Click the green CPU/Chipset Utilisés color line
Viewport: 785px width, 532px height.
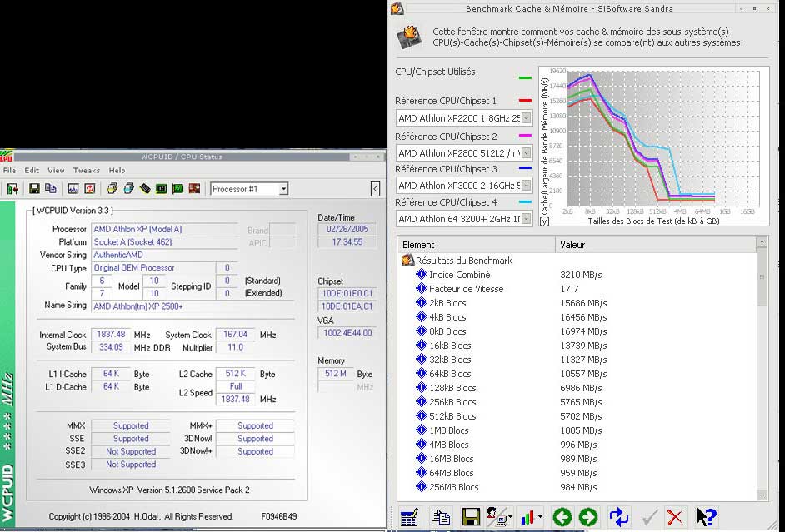pyautogui.click(x=525, y=78)
